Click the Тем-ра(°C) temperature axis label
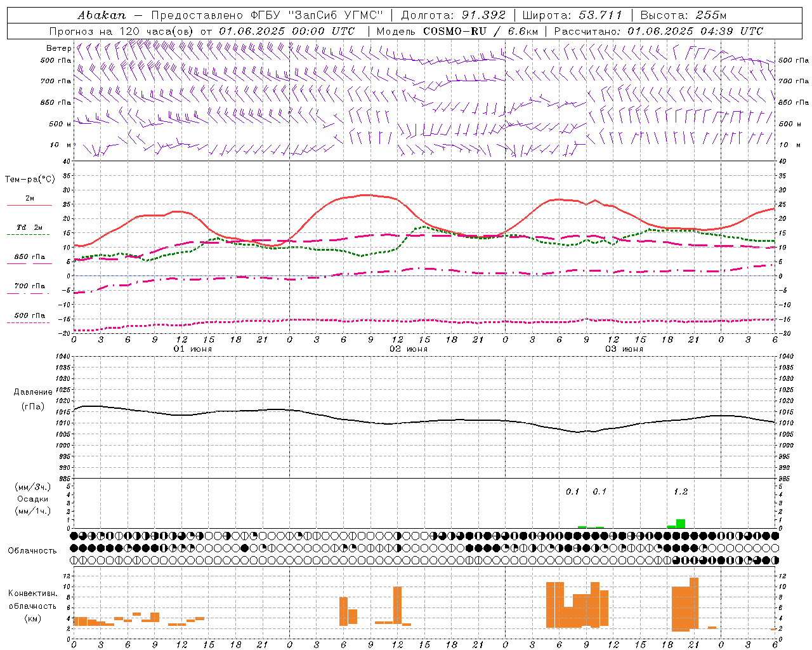The height and width of the screenshot is (650, 812). 30,180
